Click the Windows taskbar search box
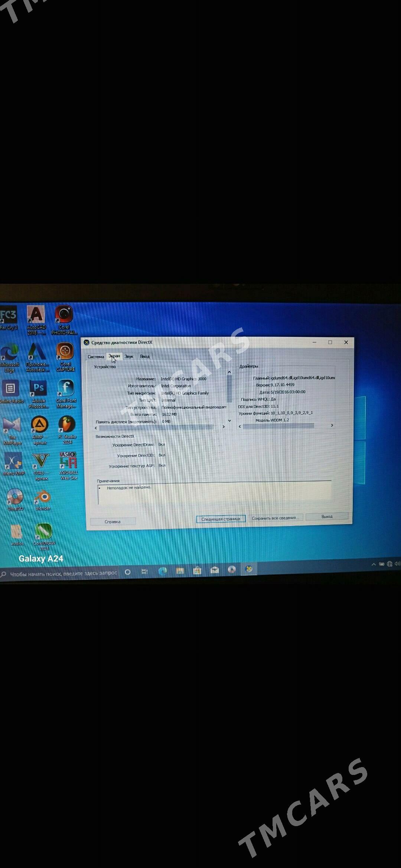Viewport: 401px width, 868px height. [59, 573]
